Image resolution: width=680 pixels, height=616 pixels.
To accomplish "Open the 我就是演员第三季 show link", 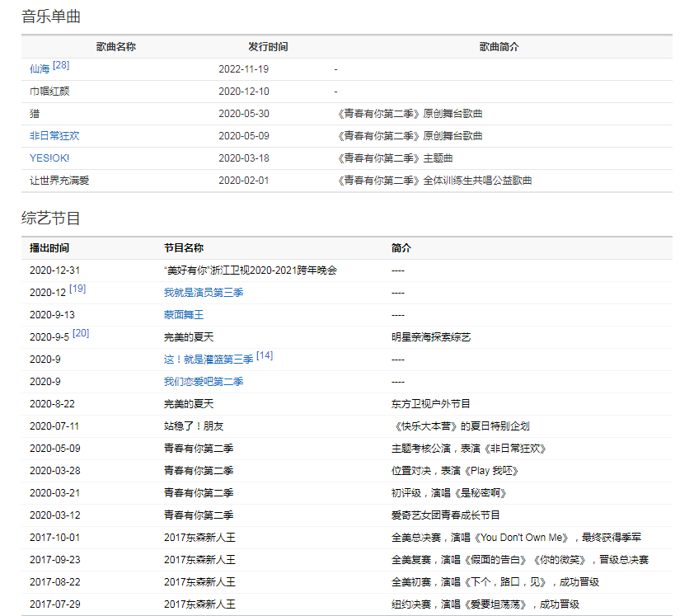I will tap(204, 293).
